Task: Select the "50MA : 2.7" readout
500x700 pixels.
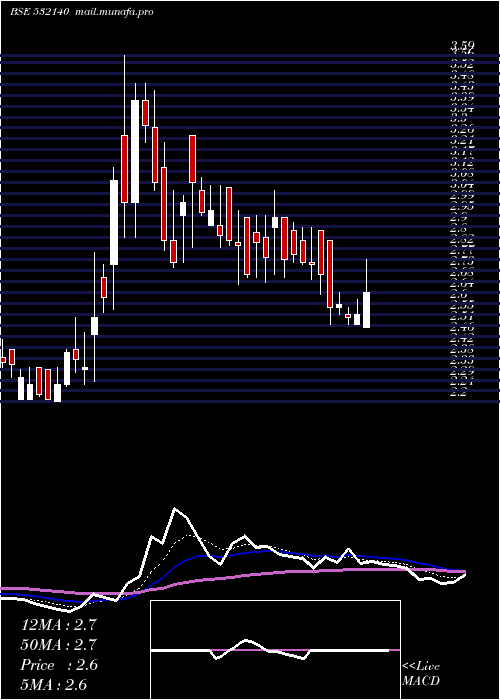Action: click(x=58, y=645)
